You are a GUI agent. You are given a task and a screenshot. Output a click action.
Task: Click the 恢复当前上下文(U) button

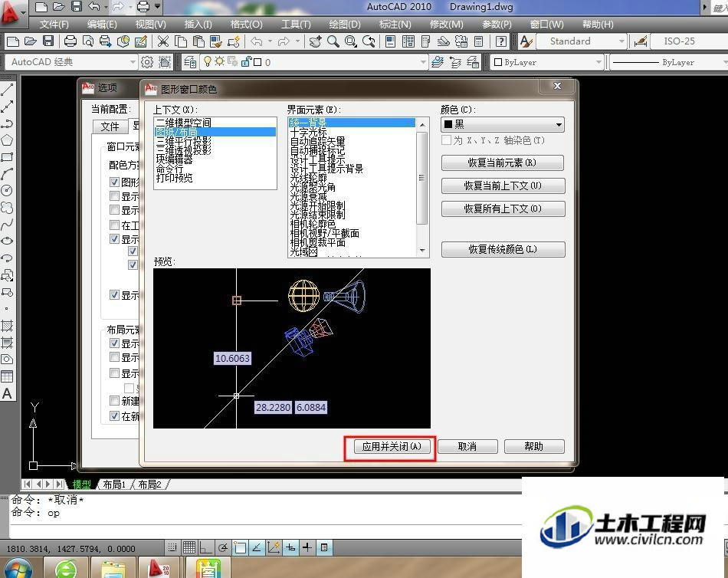click(503, 186)
